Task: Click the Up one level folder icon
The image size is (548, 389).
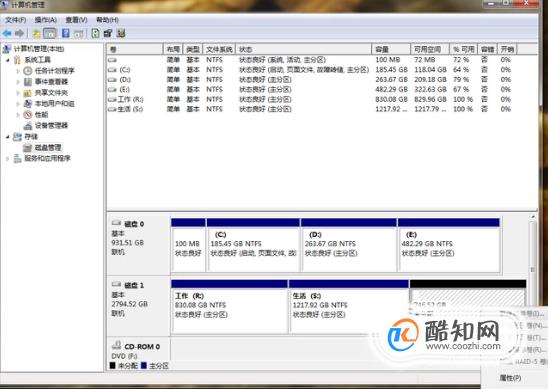Action: 36,34
